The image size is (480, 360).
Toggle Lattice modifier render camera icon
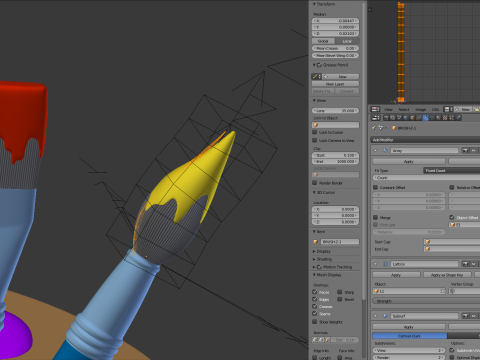pos(466,264)
